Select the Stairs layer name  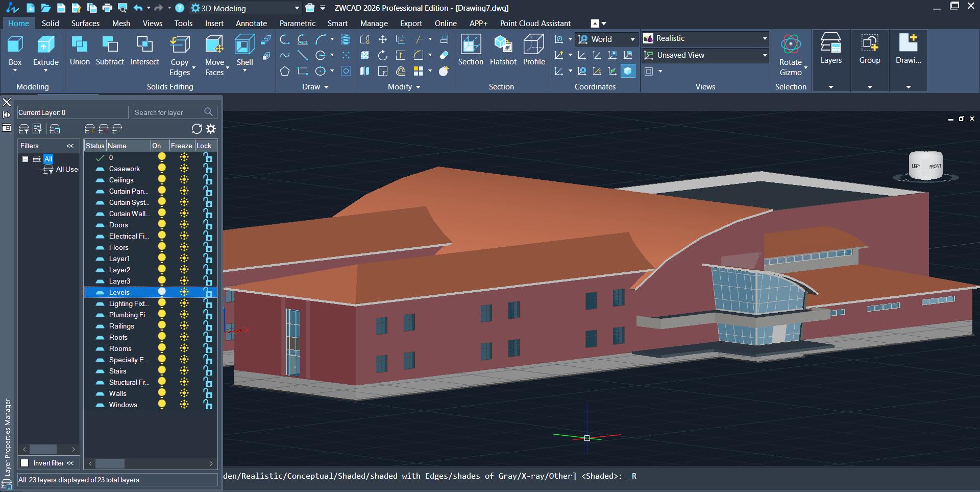[117, 371]
